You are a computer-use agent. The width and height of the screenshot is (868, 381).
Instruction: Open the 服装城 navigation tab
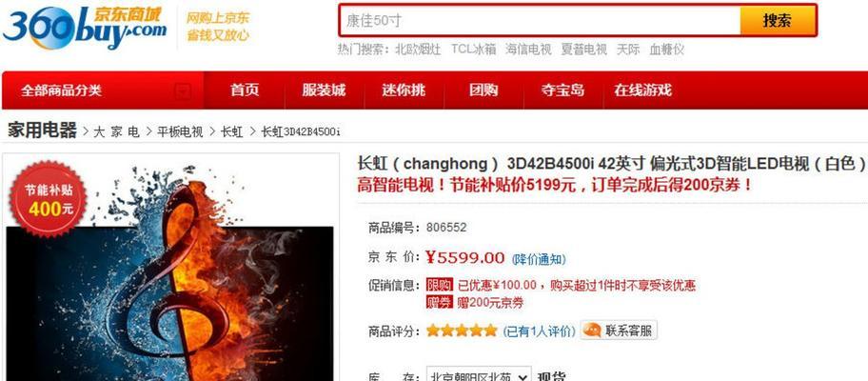click(324, 90)
